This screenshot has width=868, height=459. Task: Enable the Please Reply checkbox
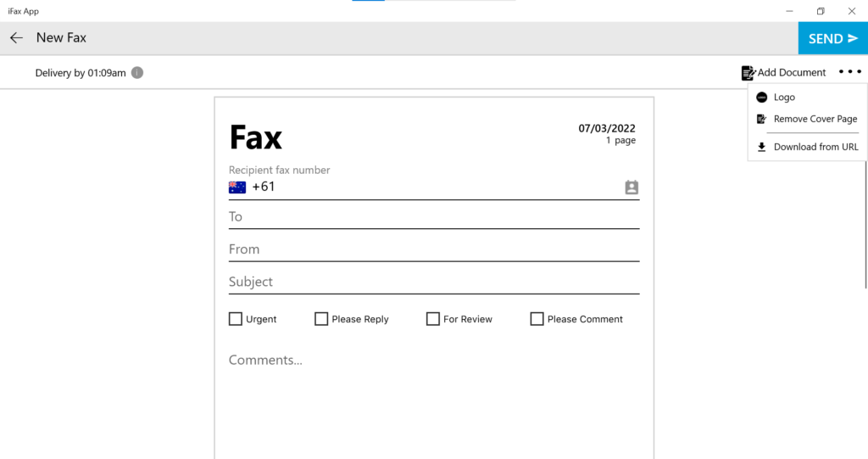pos(321,319)
